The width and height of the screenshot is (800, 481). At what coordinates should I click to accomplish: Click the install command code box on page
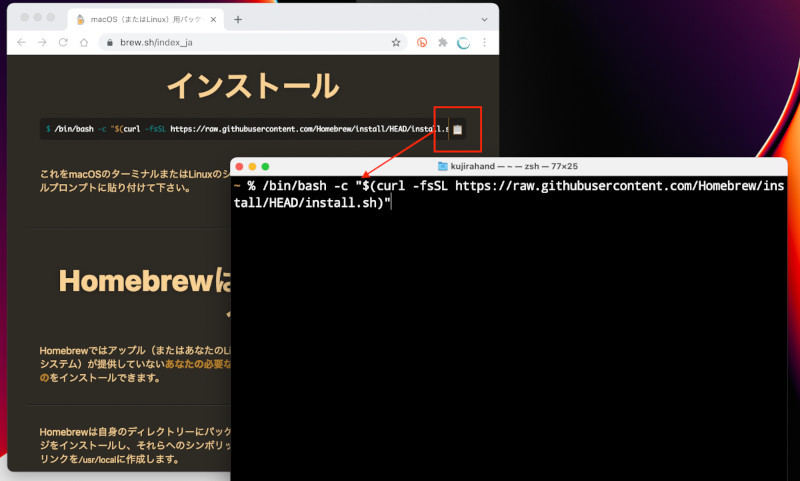[253, 129]
